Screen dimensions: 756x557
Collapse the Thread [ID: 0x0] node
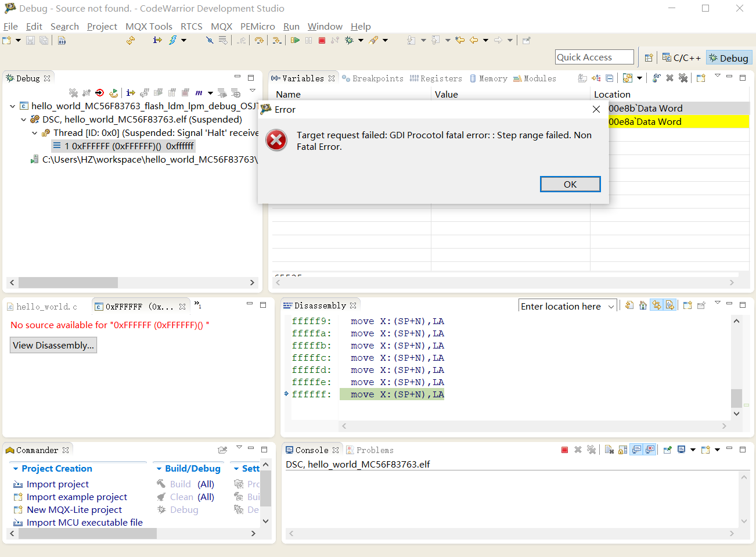[34, 132]
